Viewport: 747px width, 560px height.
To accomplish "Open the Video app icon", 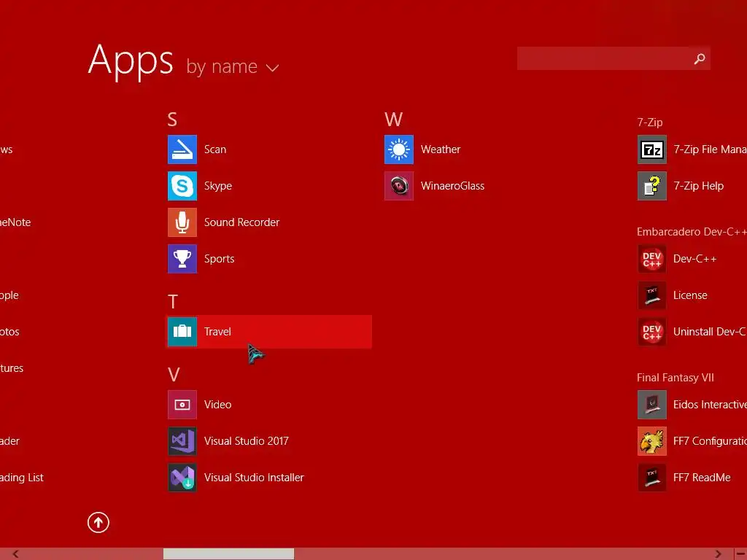I will tap(182, 404).
